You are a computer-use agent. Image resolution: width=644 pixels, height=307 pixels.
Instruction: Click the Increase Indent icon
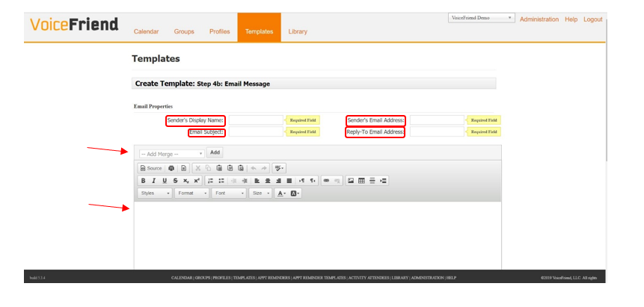click(x=245, y=181)
